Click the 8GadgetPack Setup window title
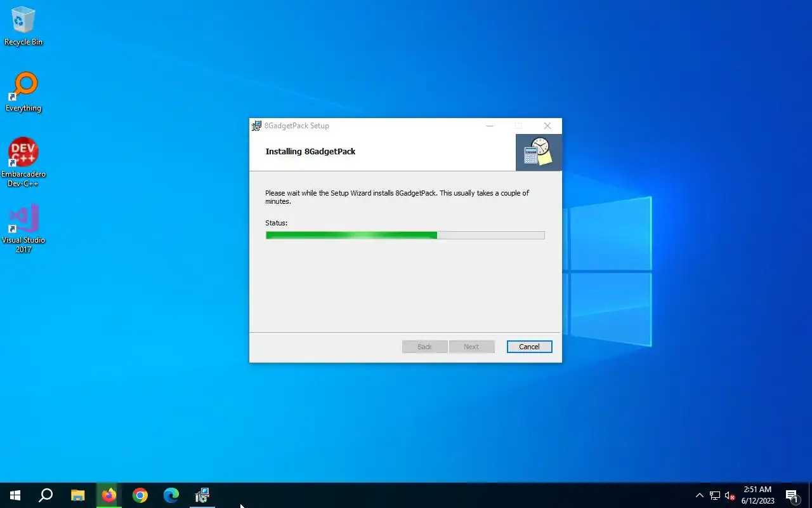 297,126
